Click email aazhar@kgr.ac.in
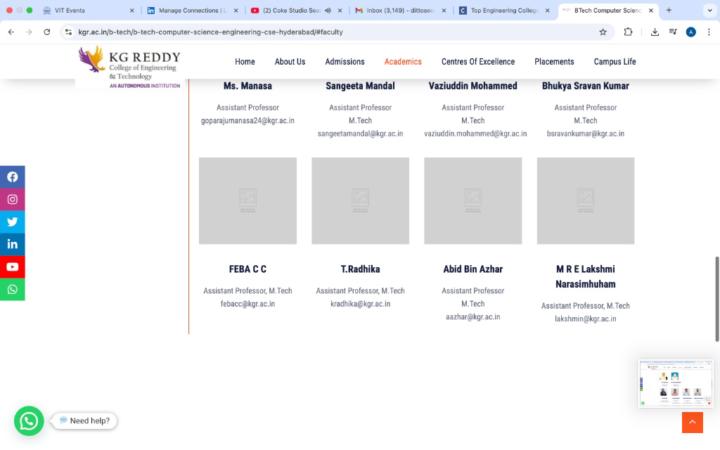The width and height of the screenshot is (720, 450). pyautogui.click(x=473, y=317)
